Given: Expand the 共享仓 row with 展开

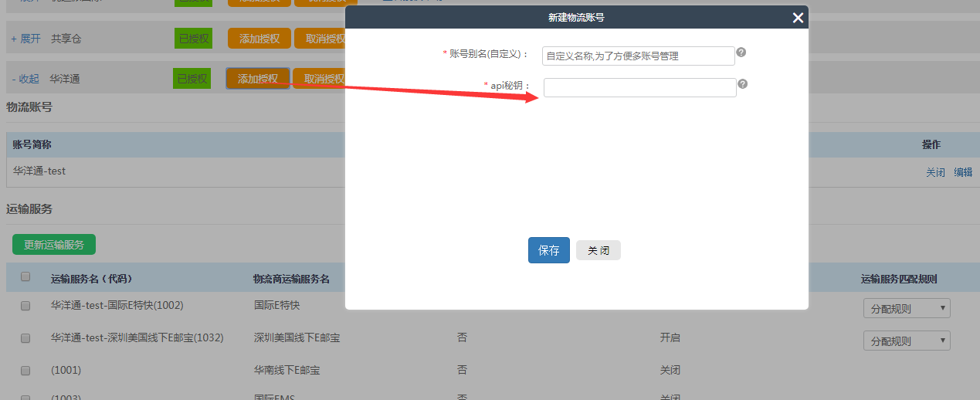Looking at the screenshot, I should (x=25, y=39).
